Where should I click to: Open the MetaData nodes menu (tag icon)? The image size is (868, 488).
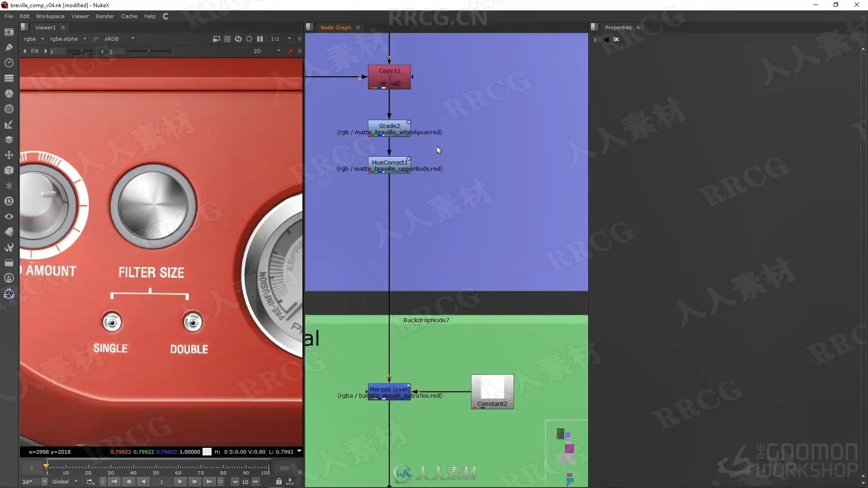(9, 232)
